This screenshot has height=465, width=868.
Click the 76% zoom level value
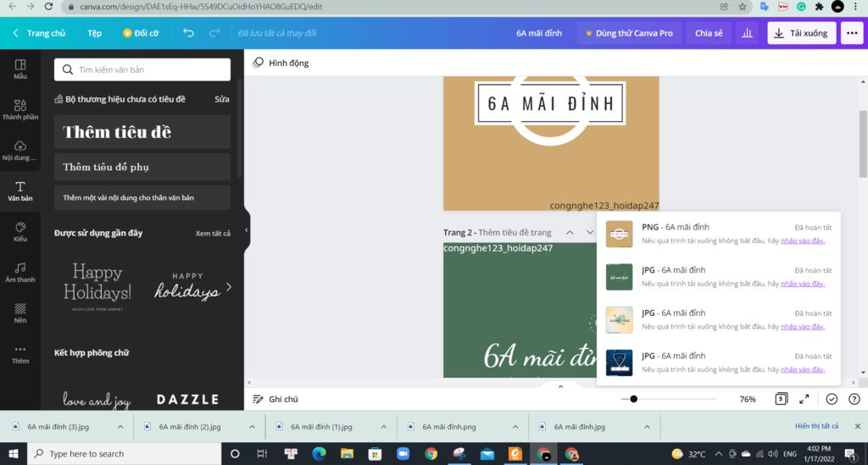click(748, 399)
